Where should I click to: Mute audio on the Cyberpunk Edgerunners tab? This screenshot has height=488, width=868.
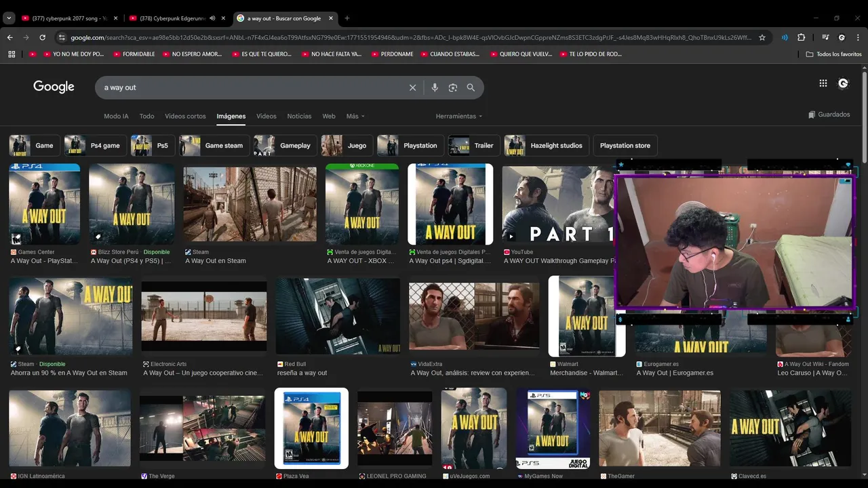pos(213,18)
